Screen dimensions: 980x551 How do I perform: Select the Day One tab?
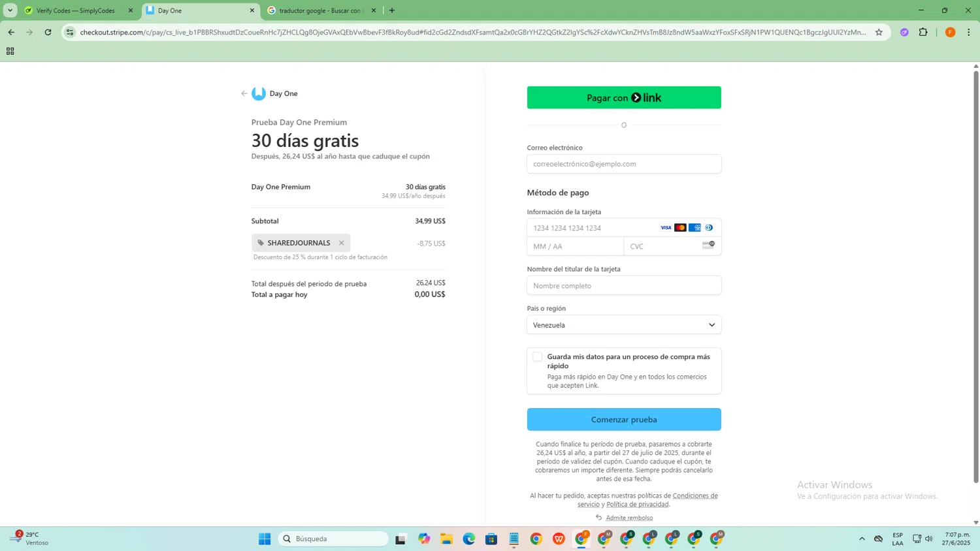(x=200, y=10)
